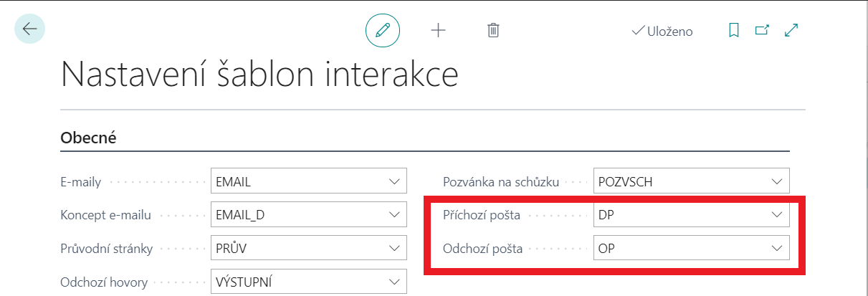Screen dimensions: 868x296
Task: Expand the E-maily dropdown arrow
Action: [x=394, y=181]
